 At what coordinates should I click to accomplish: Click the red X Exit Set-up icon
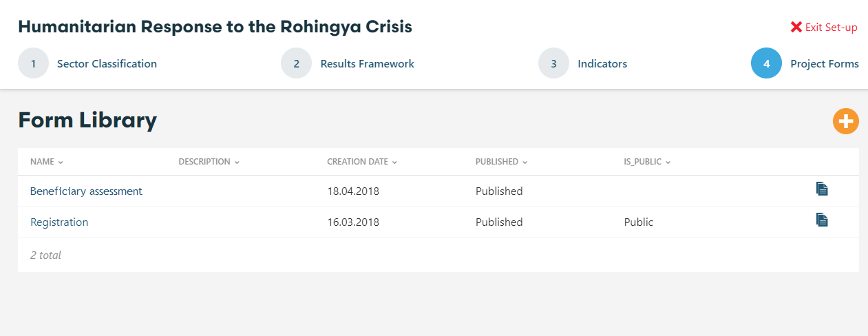point(796,28)
